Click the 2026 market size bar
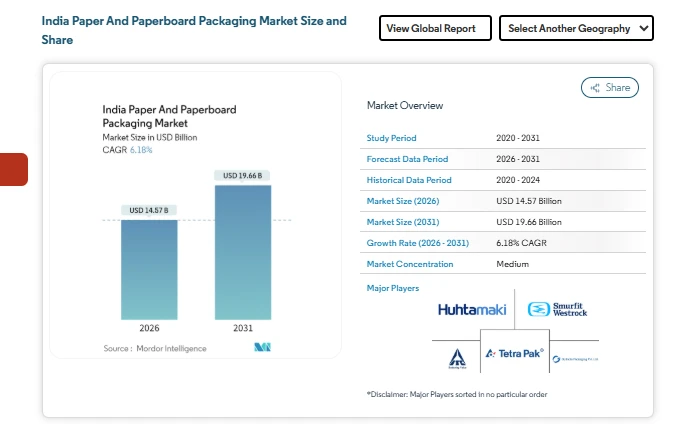The width and height of the screenshot is (695, 424). 149,268
